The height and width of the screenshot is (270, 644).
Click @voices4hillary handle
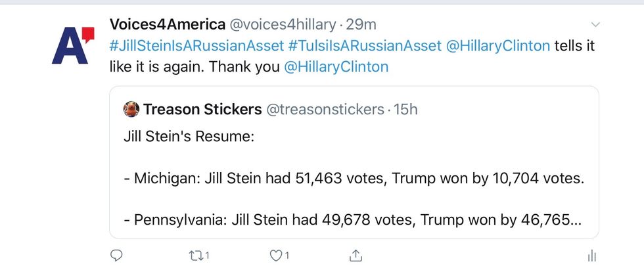point(282,25)
